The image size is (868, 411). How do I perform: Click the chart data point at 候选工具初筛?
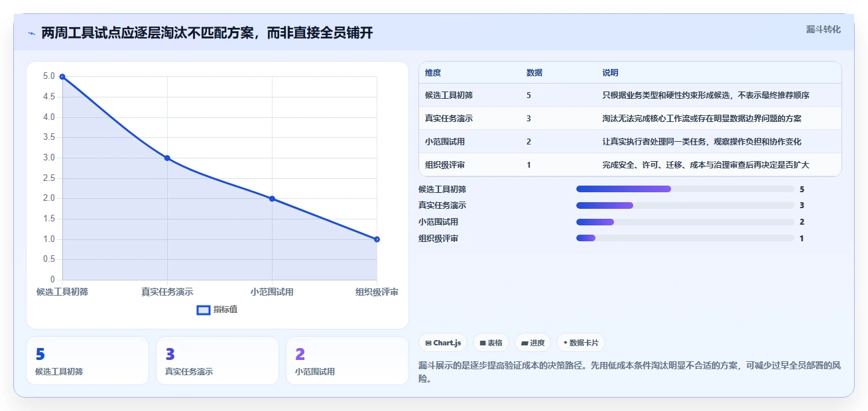click(x=62, y=76)
